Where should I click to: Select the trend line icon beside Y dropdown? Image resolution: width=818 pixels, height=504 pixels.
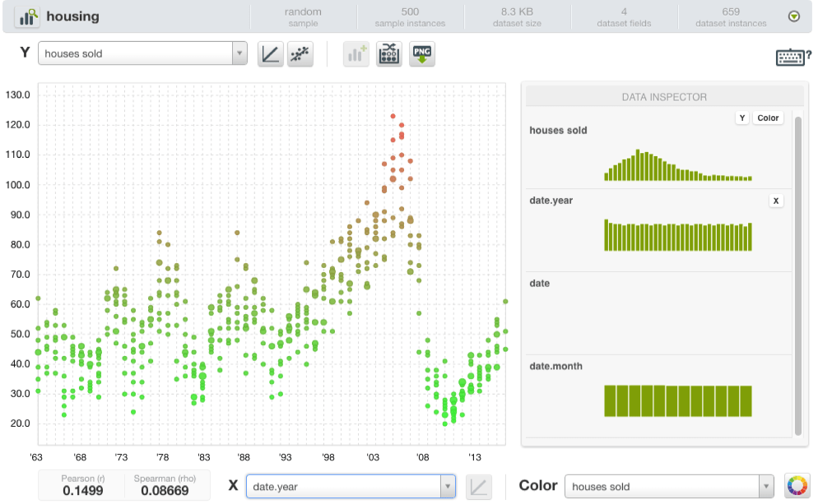click(270, 53)
